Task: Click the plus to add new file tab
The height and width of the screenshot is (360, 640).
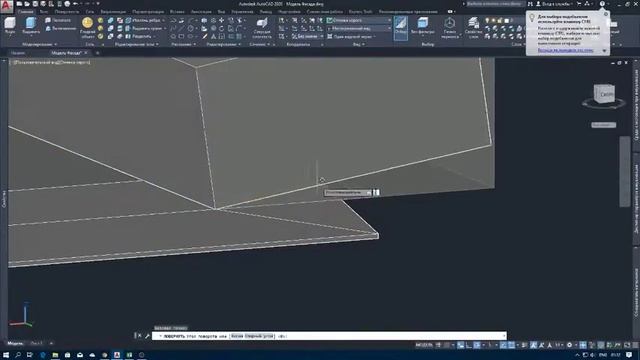Action: pyautogui.click(x=97, y=53)
